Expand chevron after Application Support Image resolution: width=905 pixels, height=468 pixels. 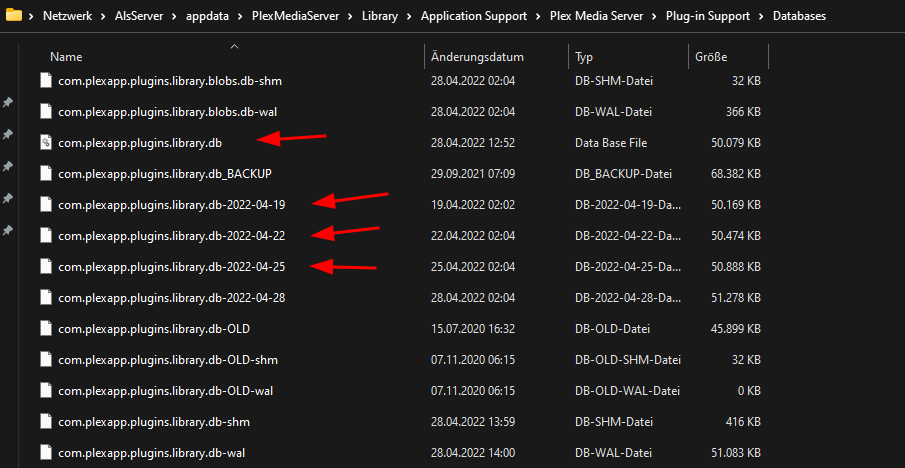click(x=538, y=16)
